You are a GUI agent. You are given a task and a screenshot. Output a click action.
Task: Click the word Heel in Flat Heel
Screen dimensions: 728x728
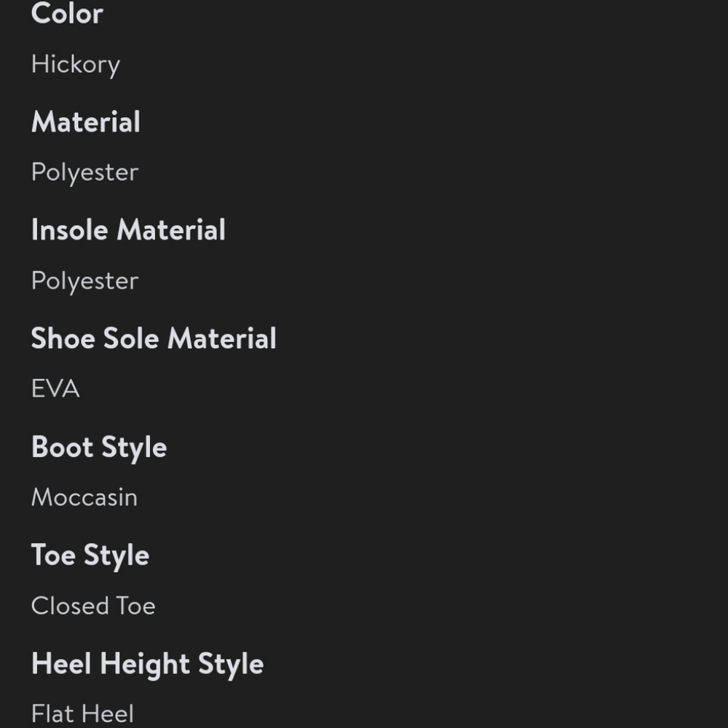[x=108, y=714]
